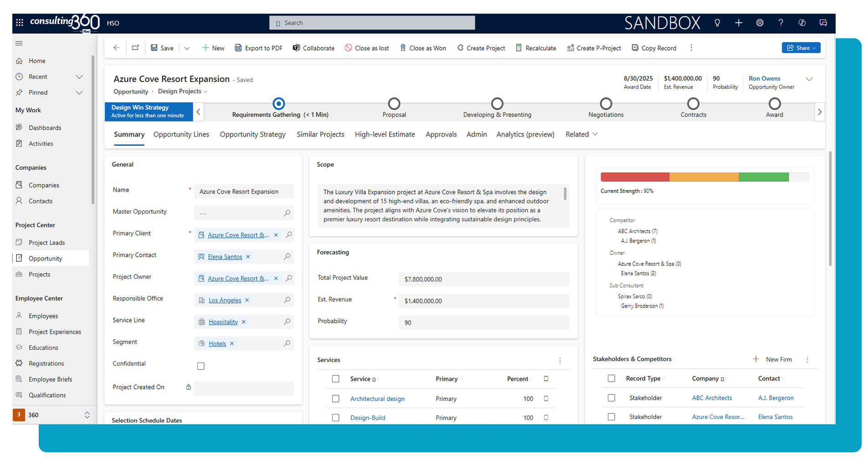Remove Hospitality from Service Line field
868x470 pixels.
(244, 322)
